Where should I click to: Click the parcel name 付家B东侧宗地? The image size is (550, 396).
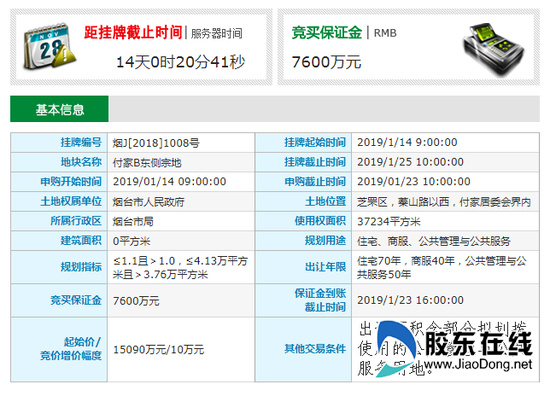(147, 162)
